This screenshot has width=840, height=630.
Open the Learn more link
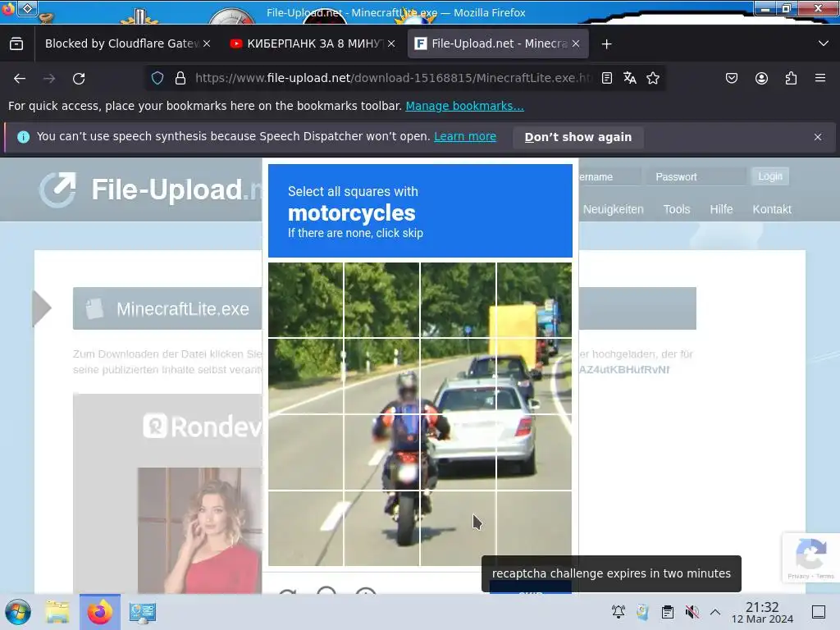click(465, 137)
